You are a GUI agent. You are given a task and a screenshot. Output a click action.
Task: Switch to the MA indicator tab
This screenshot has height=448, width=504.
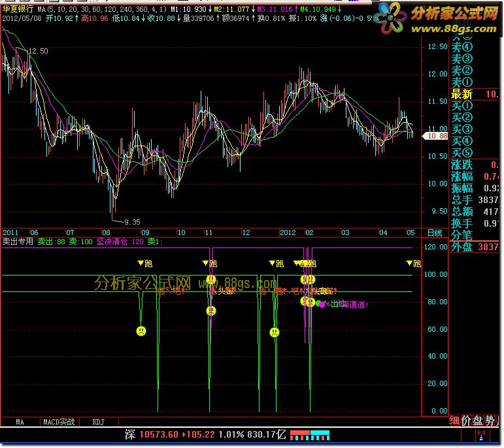[x=20, y=422]
